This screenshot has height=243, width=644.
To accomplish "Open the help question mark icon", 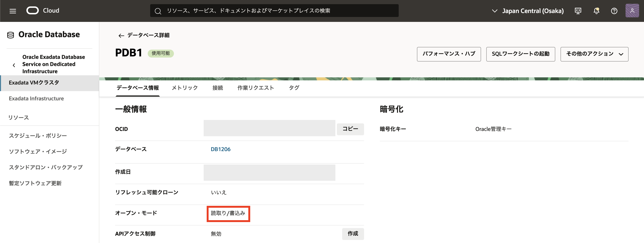I will click(614, 11).
